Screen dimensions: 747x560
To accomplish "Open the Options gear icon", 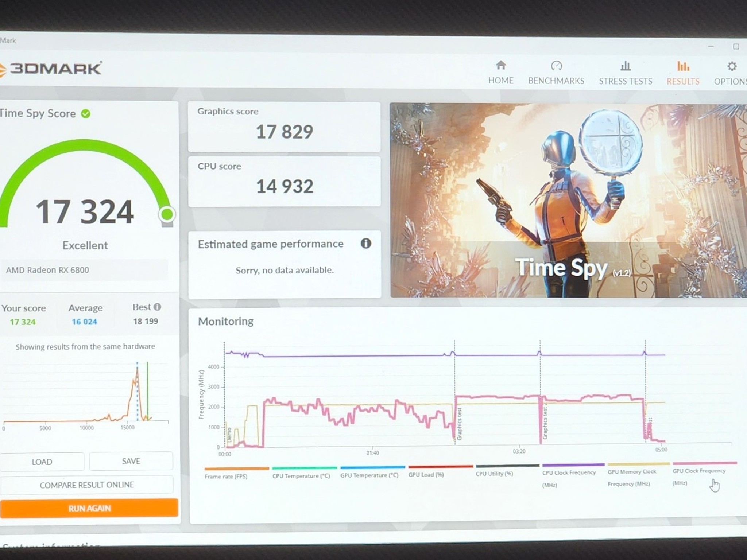I will (x=732, y=66).
